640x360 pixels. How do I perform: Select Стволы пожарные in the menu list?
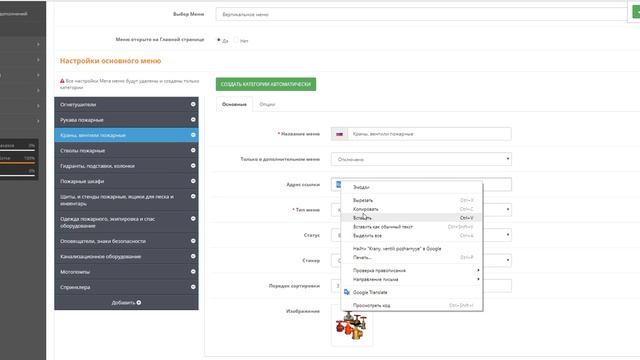(x=127, y=150)
